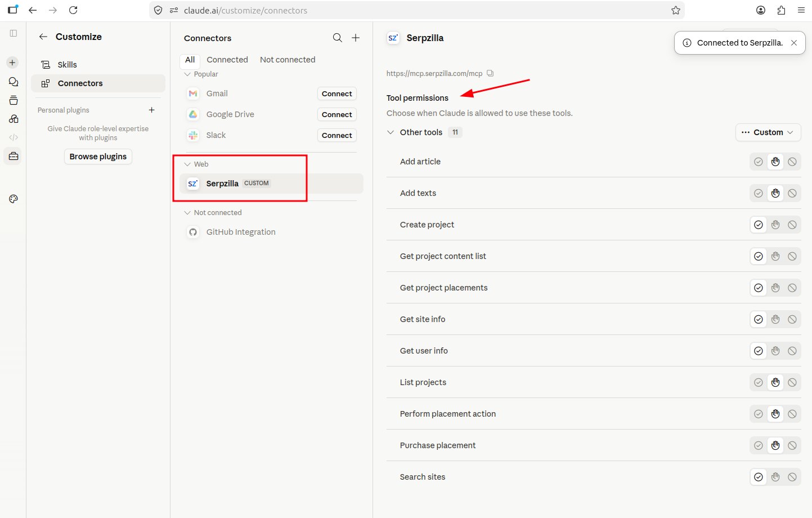The width and height of the screenshot is (812, 518).
Task: Search connectors with magnifier icon
Action: click(338, 38)
